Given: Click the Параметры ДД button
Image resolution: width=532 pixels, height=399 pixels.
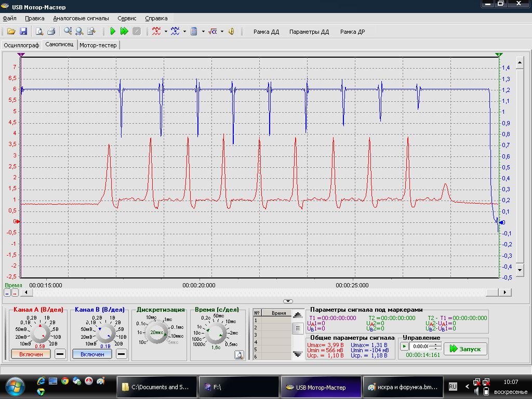Looking at the screenshot, I should pos(309,32).
